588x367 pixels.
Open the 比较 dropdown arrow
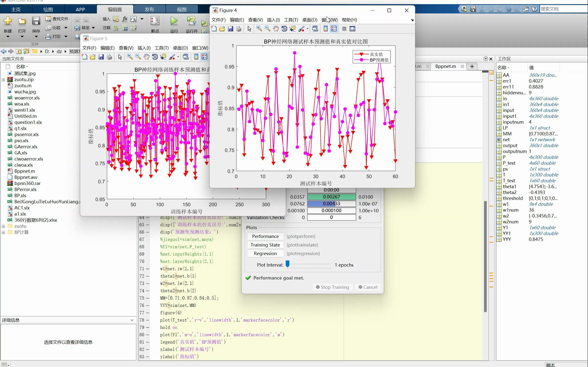tap(66, 28)
